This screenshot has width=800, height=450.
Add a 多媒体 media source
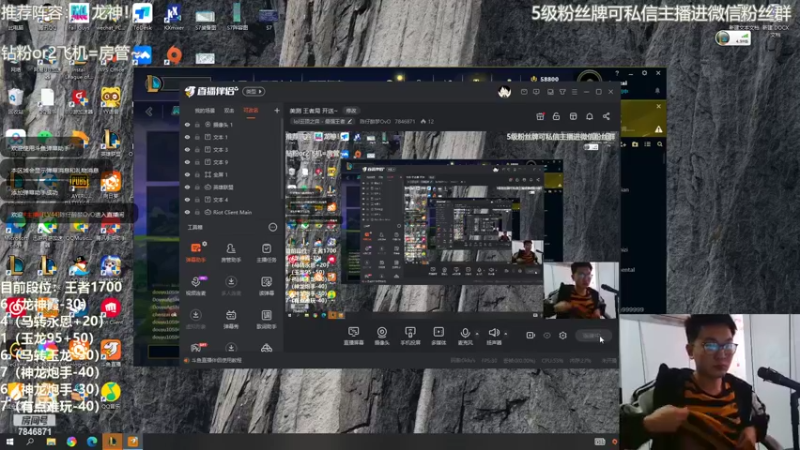point(438,336)
